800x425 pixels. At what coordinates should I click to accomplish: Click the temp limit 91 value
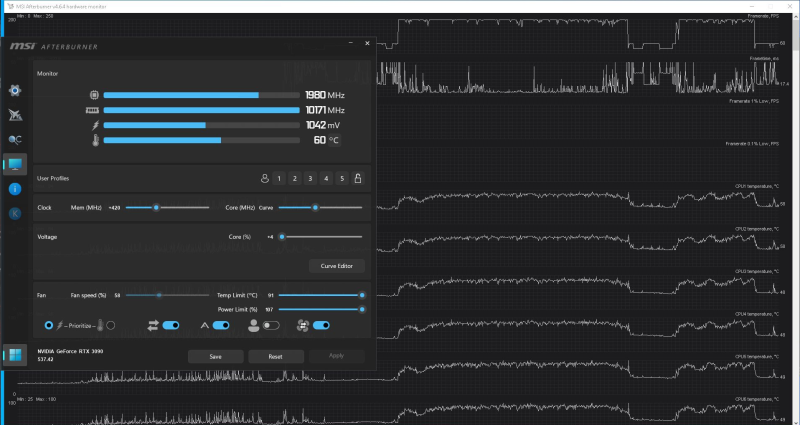[x=270, y=295]
